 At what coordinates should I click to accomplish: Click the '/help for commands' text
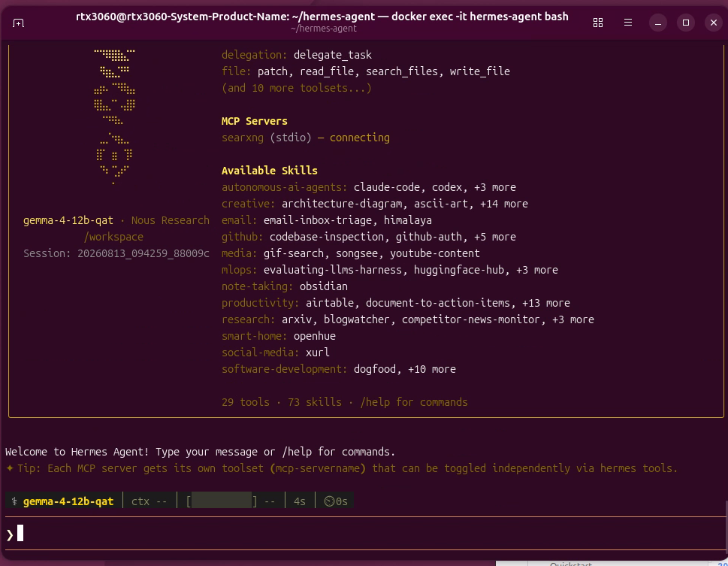pos(414,402)
